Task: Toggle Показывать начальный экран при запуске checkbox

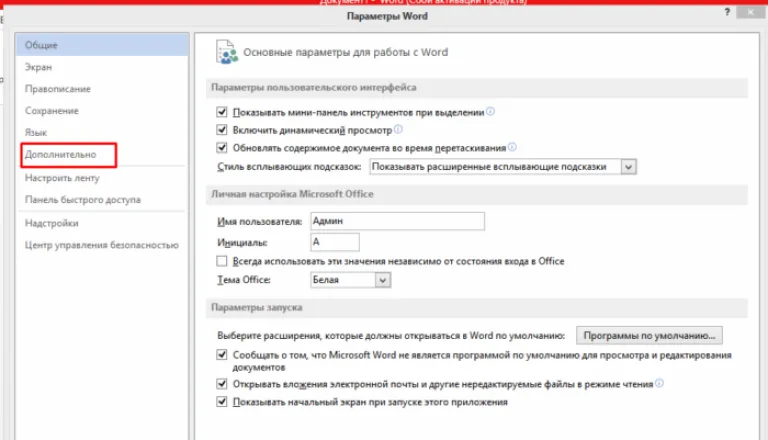Action: 222,402
